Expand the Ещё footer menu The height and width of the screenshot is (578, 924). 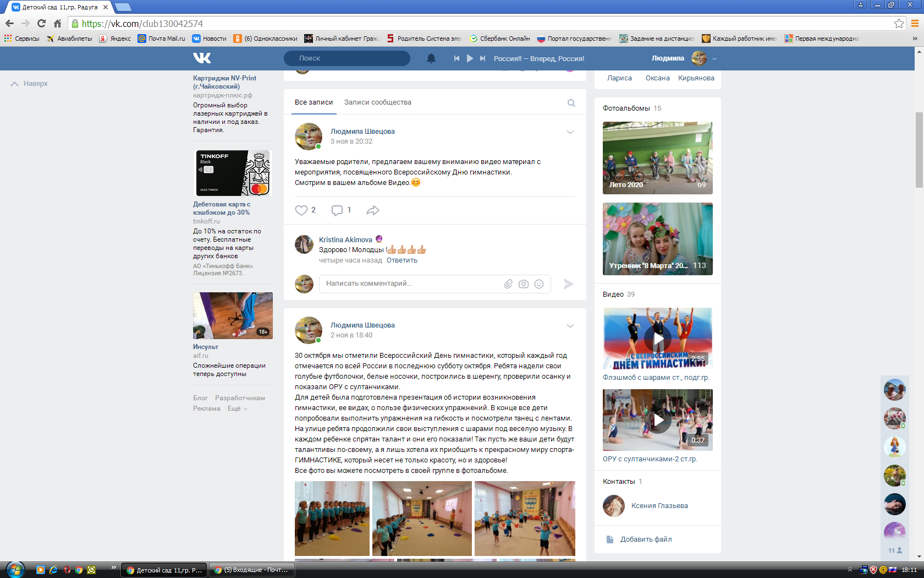pyautogui.click(x=238, y=408)
